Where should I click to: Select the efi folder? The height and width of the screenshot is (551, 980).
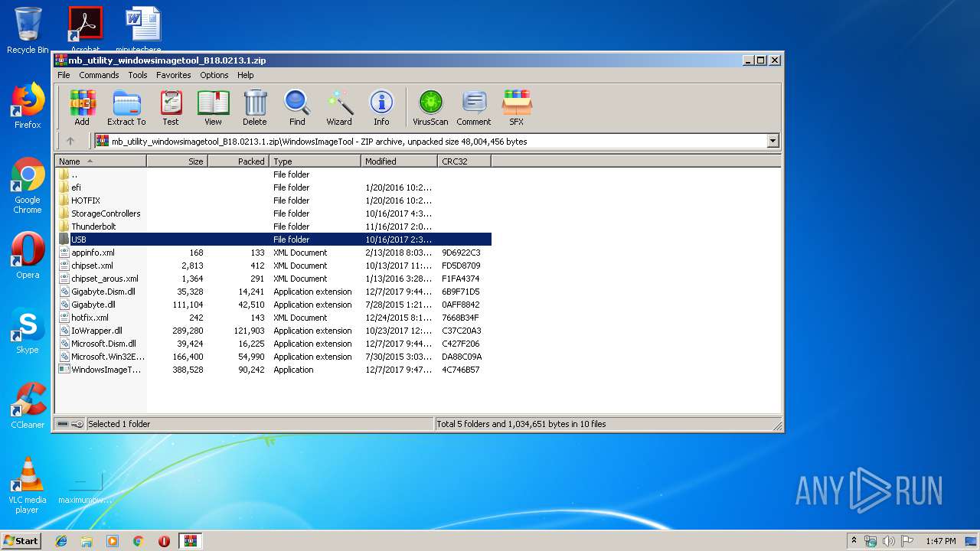(x=273, y=187)
